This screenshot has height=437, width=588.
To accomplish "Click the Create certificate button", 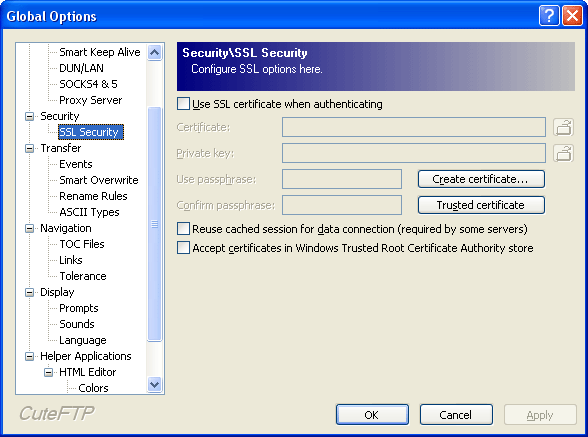I will click(481, 179).
